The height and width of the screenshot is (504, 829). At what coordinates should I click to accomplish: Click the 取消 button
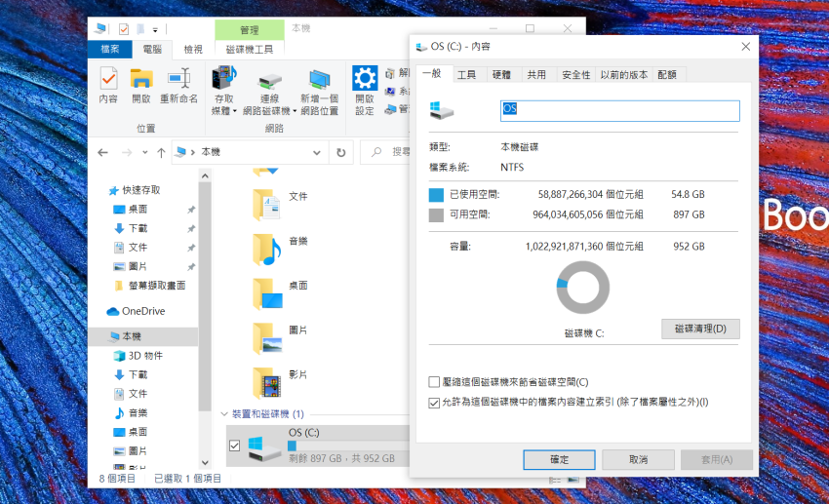pos(638,459)
